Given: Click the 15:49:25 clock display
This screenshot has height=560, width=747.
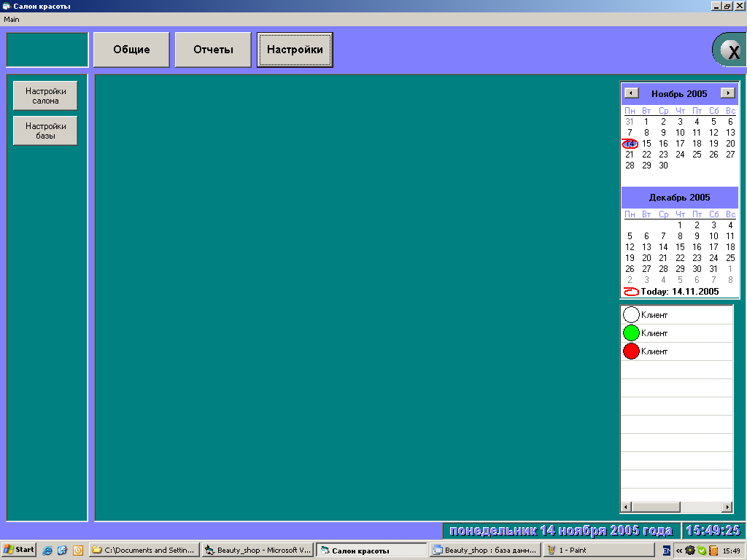Looking at the screenshot, I should (x=713, y=531).
